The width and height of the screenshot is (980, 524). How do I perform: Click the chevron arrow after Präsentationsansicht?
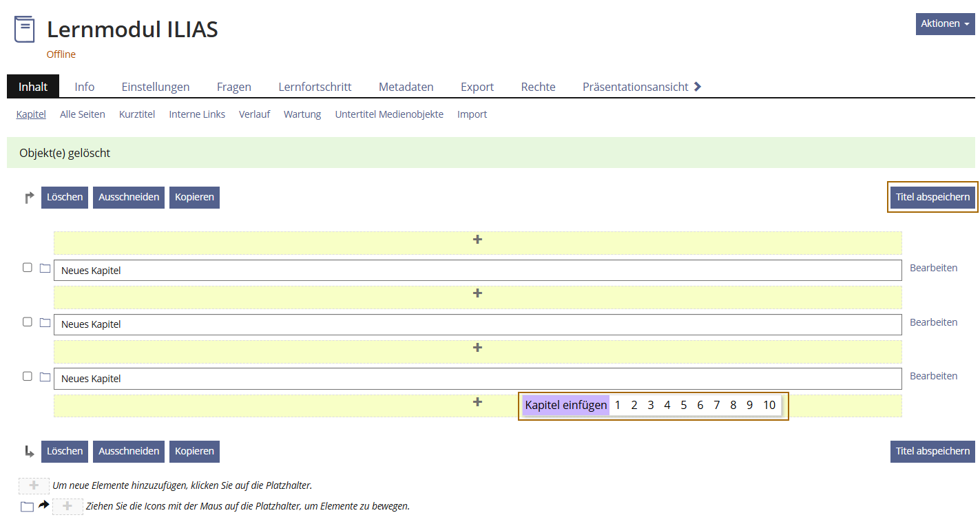[x=698, y=87]
